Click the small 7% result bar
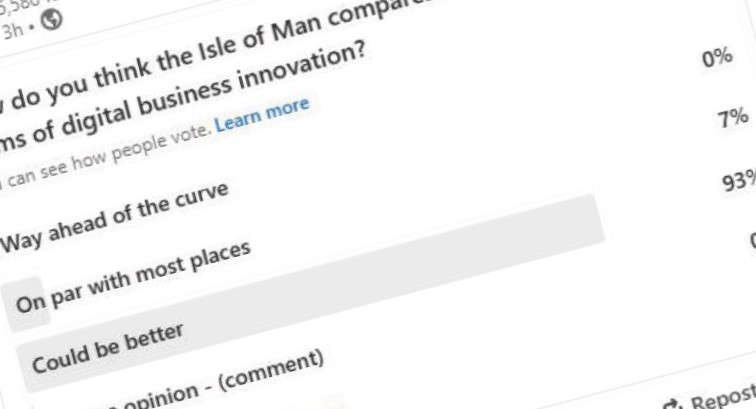Screen dimensions: 756x409 point(26,304)
